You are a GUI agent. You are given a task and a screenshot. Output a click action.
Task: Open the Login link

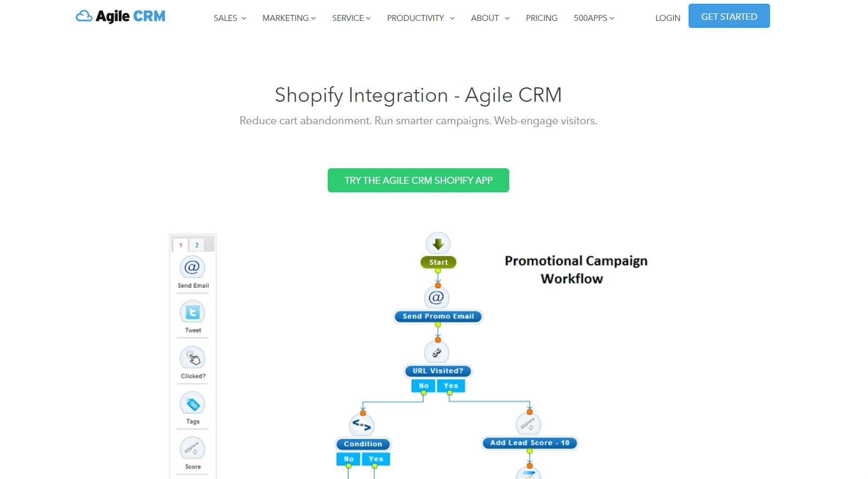(x=668, y=18)
